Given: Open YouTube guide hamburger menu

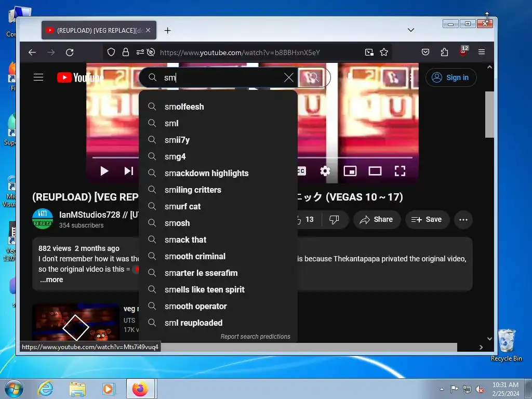Looking at the screenshot, I should point(38,77).
